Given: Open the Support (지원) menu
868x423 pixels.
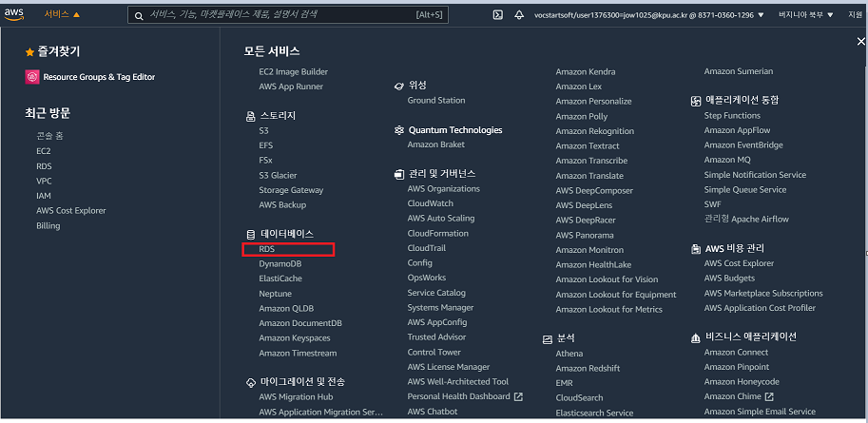Looking at the screenshot, I should [856, 15].
